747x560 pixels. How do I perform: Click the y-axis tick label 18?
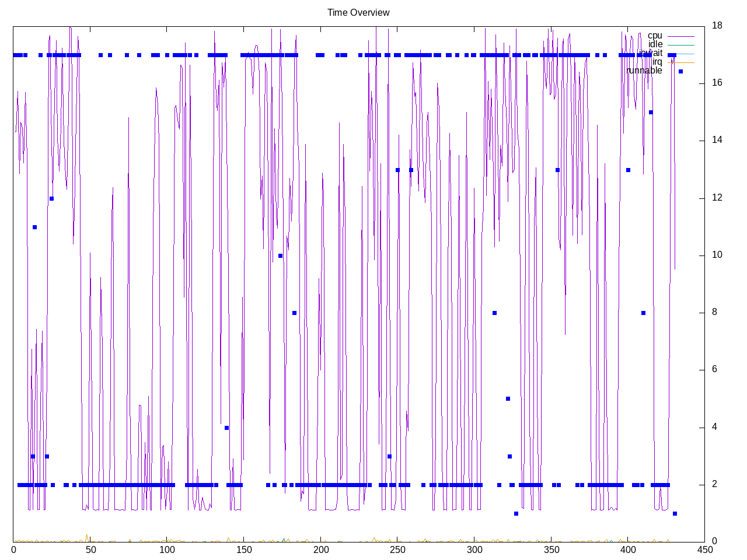717,25
